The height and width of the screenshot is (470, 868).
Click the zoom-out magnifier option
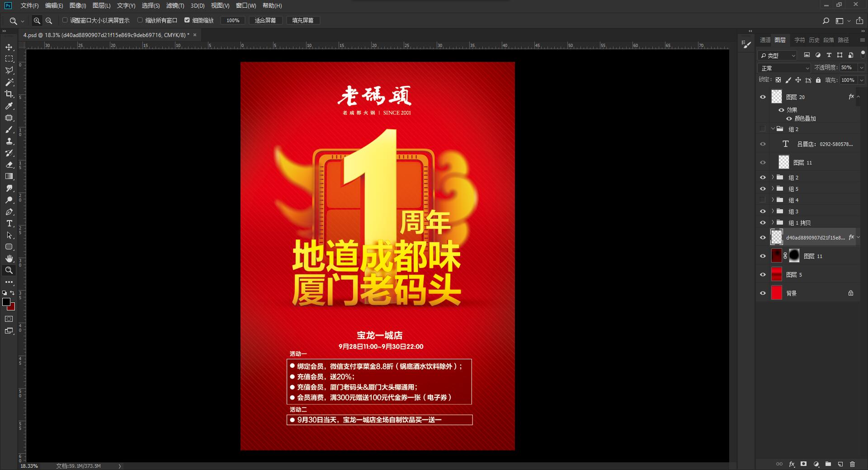pos(49,20)
